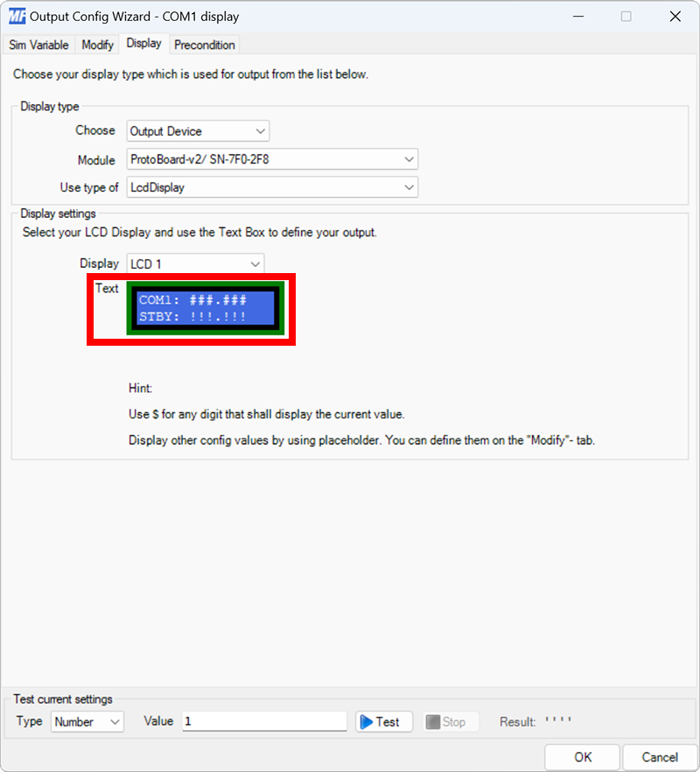Run the Test button
Screen dimensions: 700x772
click(x=382, y=721)
